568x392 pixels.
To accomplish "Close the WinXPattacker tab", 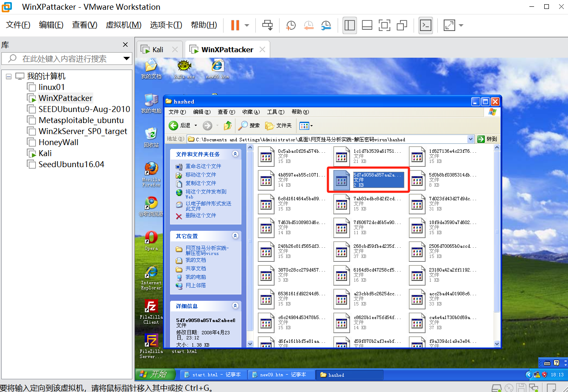I will click(x=263, y=50).
